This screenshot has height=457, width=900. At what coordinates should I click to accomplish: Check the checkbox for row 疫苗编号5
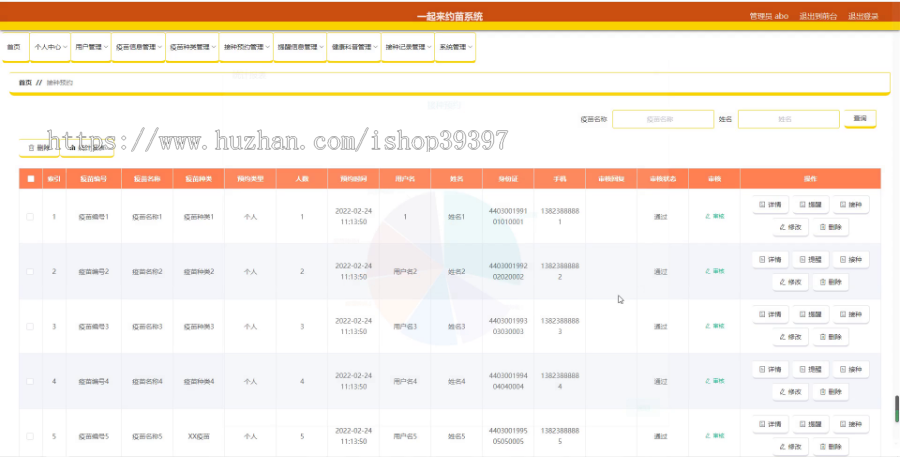(x=30, y=436)
